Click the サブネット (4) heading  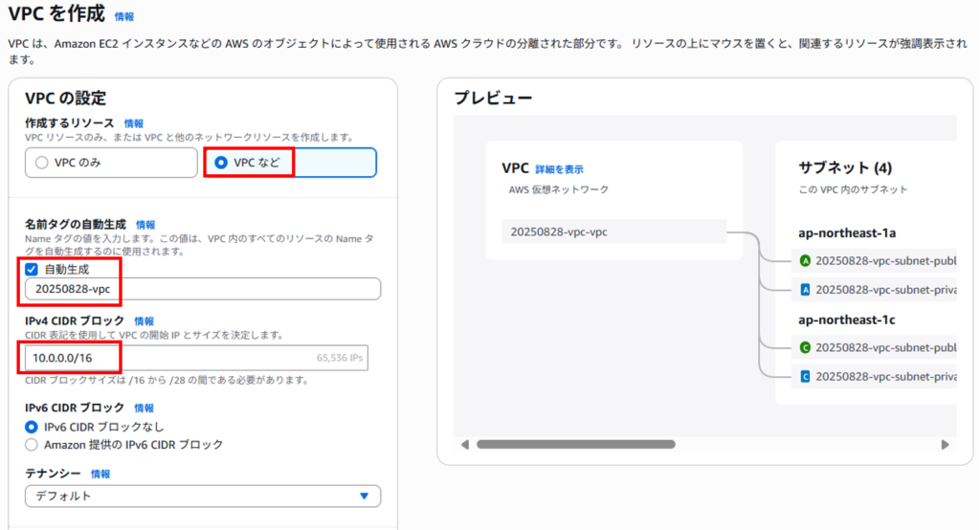point(845,167)
